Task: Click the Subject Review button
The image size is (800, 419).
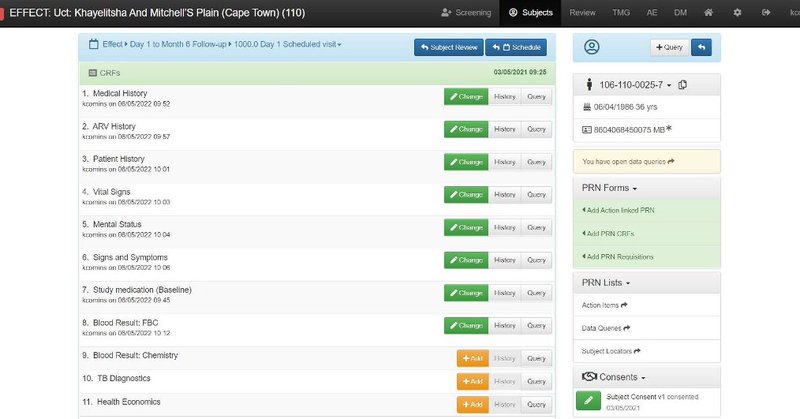Action: click(448, 47)
